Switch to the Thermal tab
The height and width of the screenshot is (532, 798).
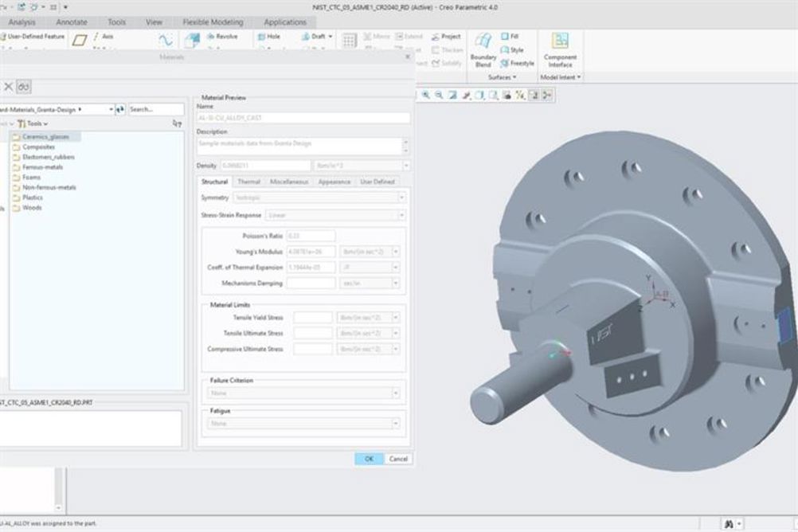click(x=248, y=182)
